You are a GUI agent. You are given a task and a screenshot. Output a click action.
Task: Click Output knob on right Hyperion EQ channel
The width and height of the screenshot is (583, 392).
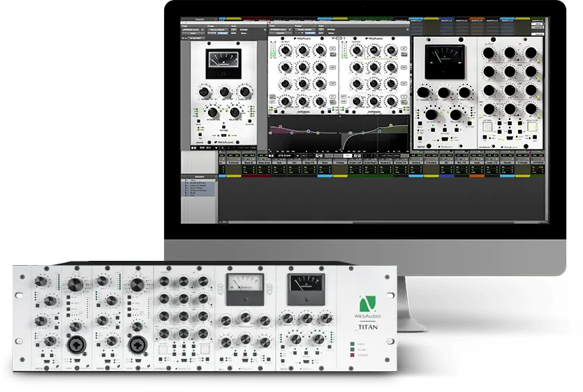pos(357,50)
